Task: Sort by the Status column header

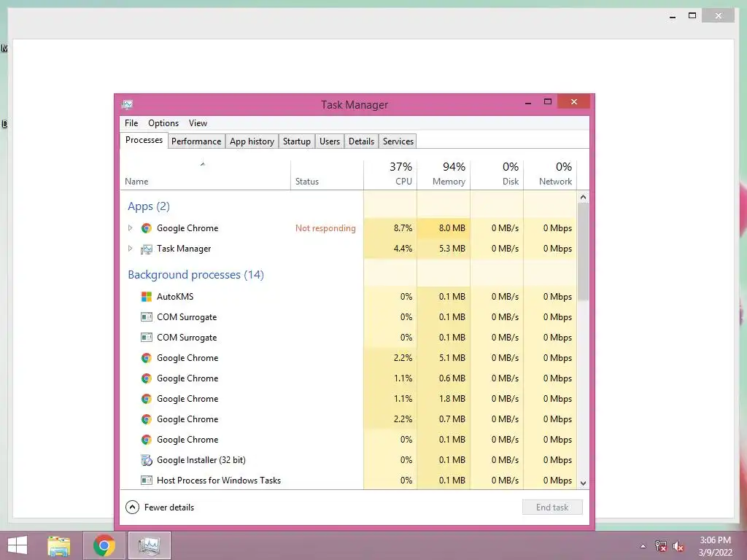Action: click(x=327, y=175)
